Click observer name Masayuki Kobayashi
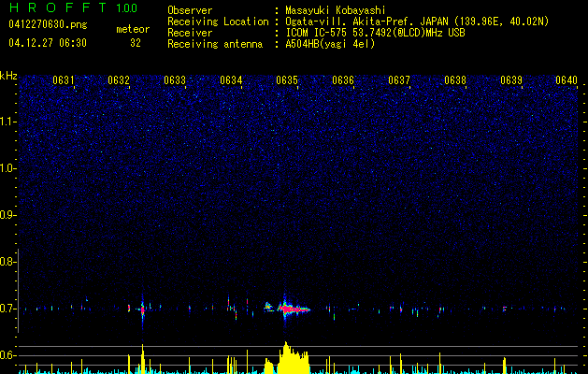The width and height of the screenshot is (588, 374). pyautogui.click(x=335, y=10)
